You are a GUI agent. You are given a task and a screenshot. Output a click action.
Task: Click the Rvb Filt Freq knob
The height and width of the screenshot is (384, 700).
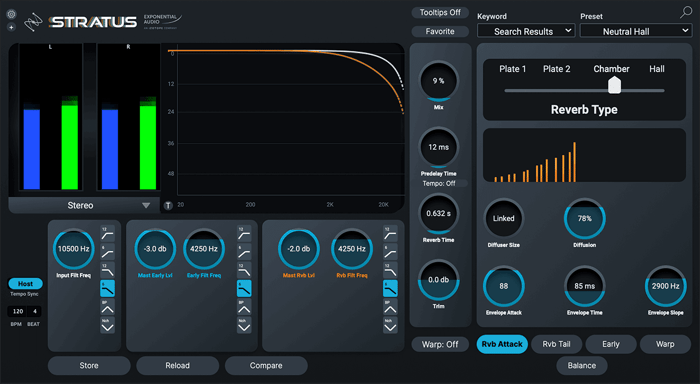(x=352, y=249)
